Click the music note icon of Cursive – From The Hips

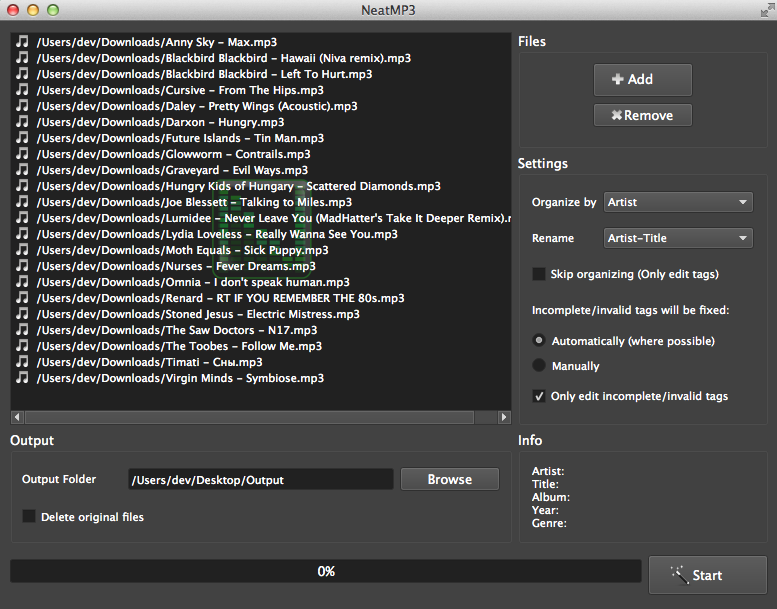tap(22, 90)
